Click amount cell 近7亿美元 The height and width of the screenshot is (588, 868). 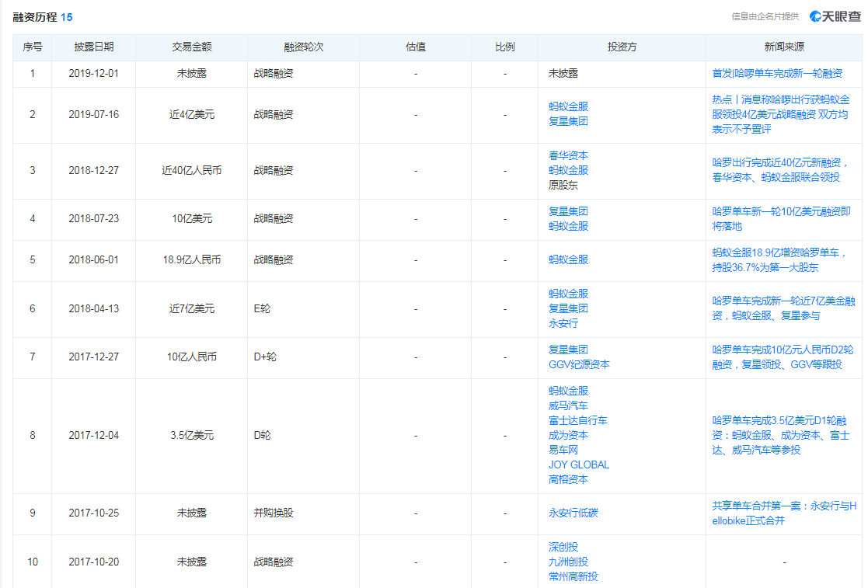click(191, 308)
